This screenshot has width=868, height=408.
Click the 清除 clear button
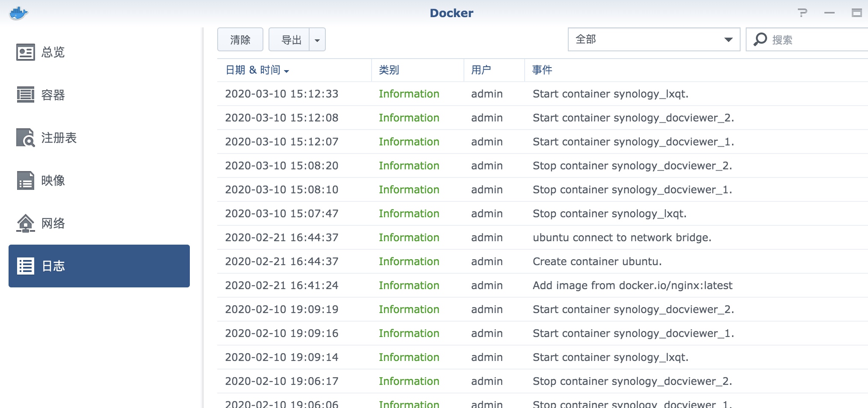pyautogui.click(x=240, y=39)
